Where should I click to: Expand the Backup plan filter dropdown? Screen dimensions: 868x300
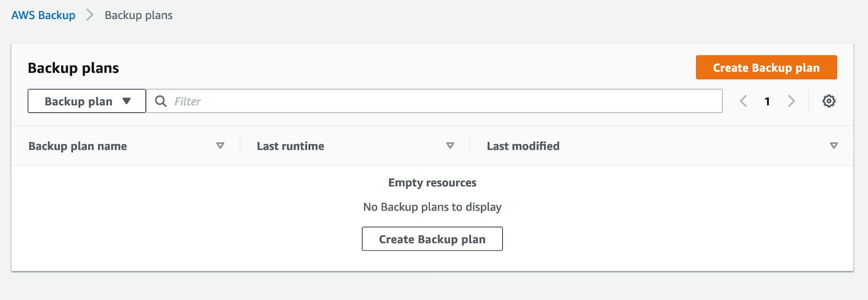pyautogui.click(x=87, y=101)
